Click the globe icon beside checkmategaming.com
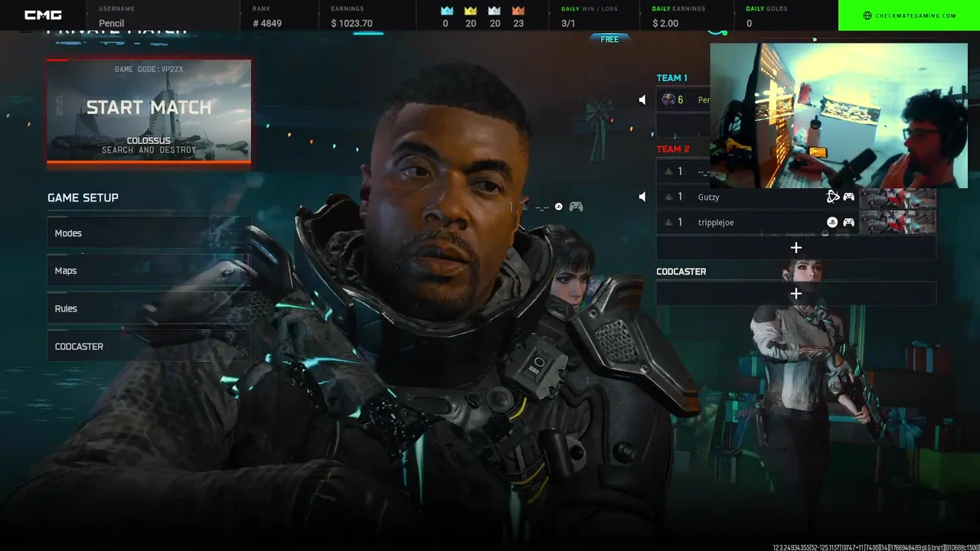 point(867,15)
